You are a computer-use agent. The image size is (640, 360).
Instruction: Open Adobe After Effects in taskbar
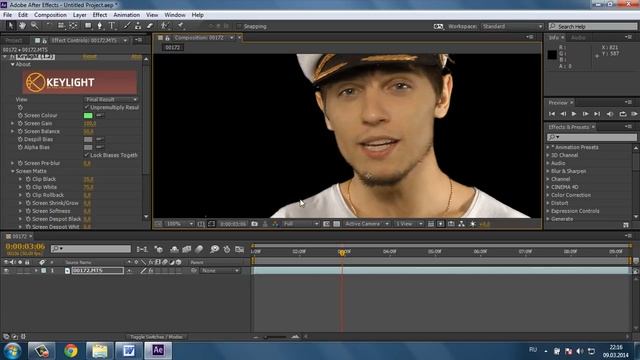[158, 350]
